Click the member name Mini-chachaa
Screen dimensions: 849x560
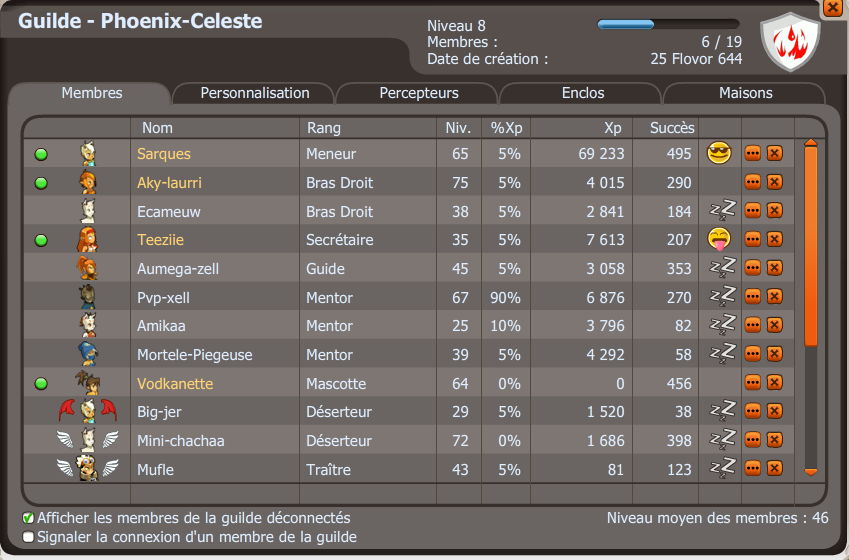pos(180,441)
